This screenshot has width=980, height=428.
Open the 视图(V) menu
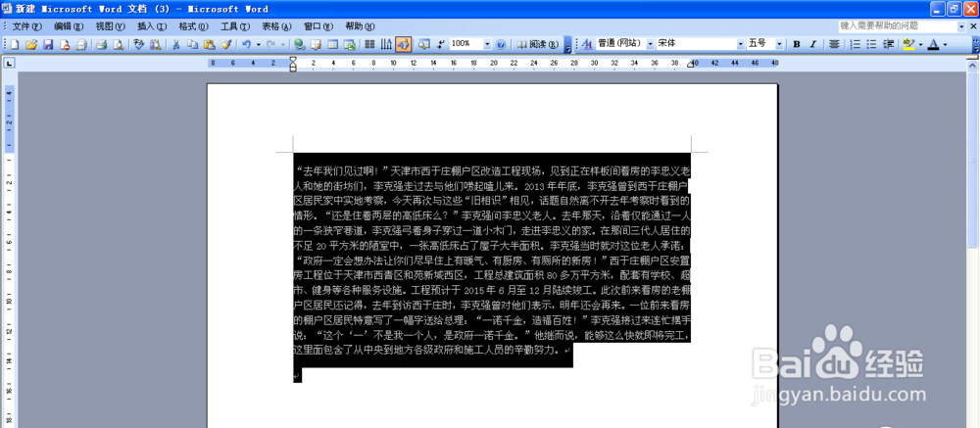pyautogui.click(x=111, y=26)
